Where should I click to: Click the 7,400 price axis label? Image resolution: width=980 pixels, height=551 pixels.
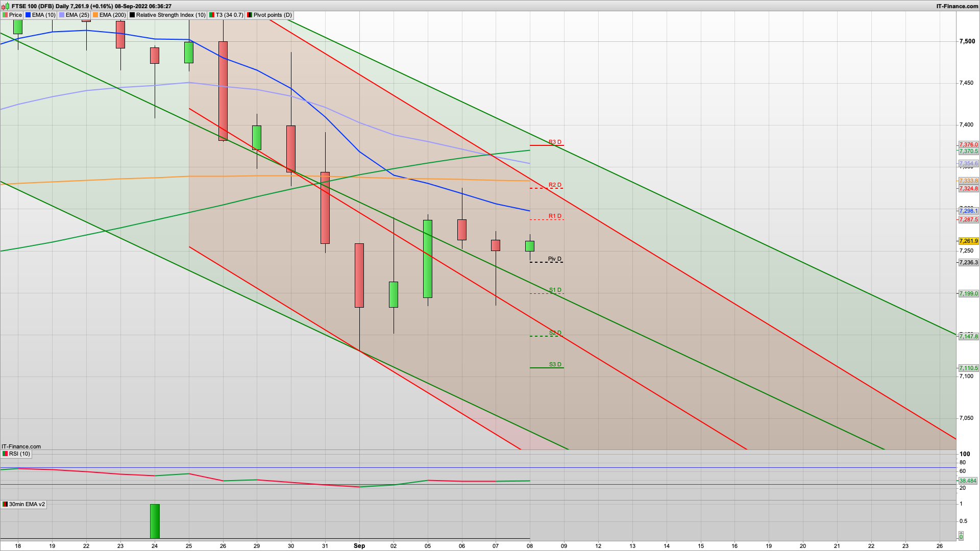pos(967,124)
